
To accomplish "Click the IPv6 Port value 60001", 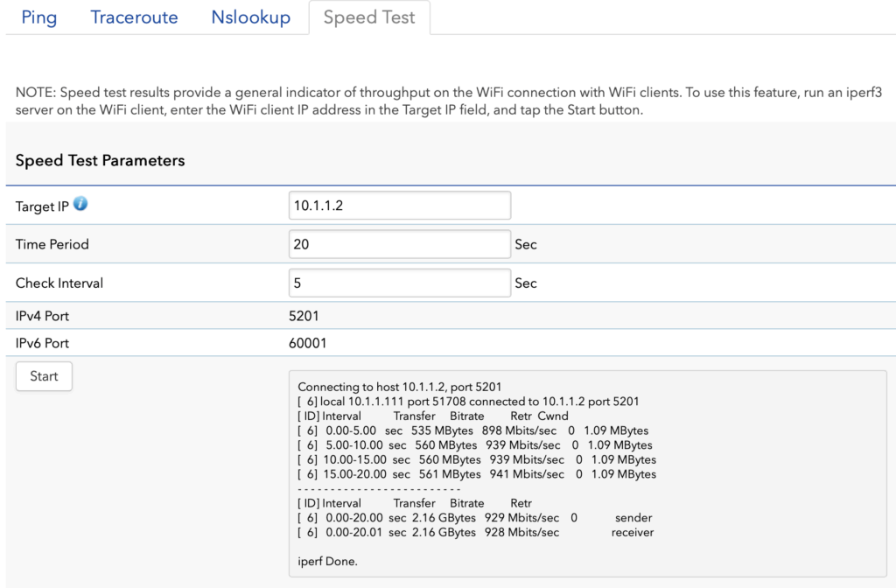I will 308,343.
